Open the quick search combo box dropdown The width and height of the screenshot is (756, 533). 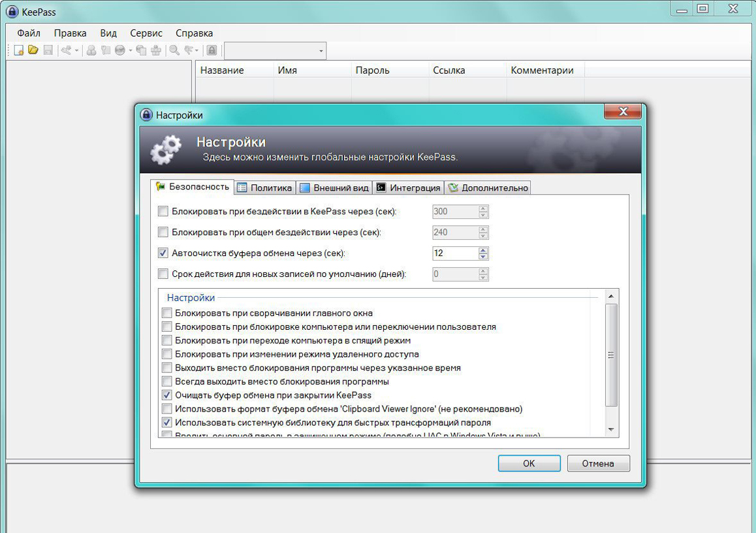pyautogui.click(x=321, y=50)
